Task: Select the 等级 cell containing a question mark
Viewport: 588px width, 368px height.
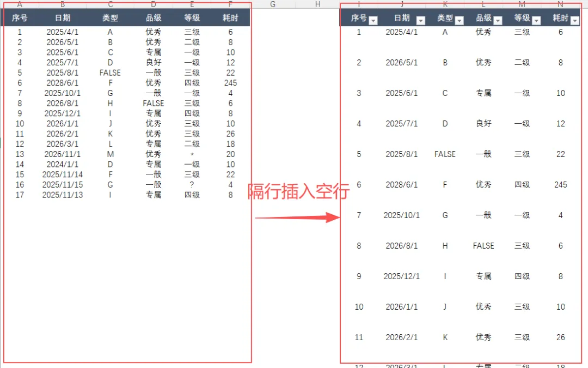Action: [192, 185]
